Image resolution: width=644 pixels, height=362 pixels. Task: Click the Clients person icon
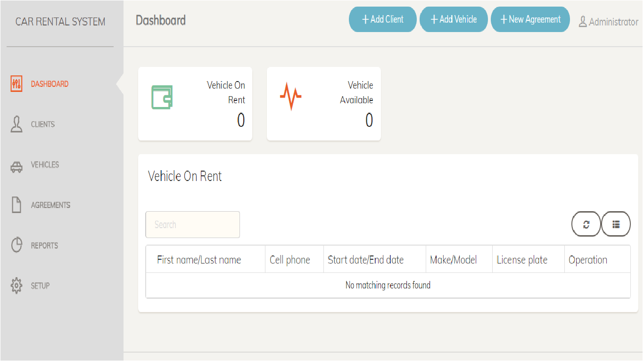coord(17,124)
